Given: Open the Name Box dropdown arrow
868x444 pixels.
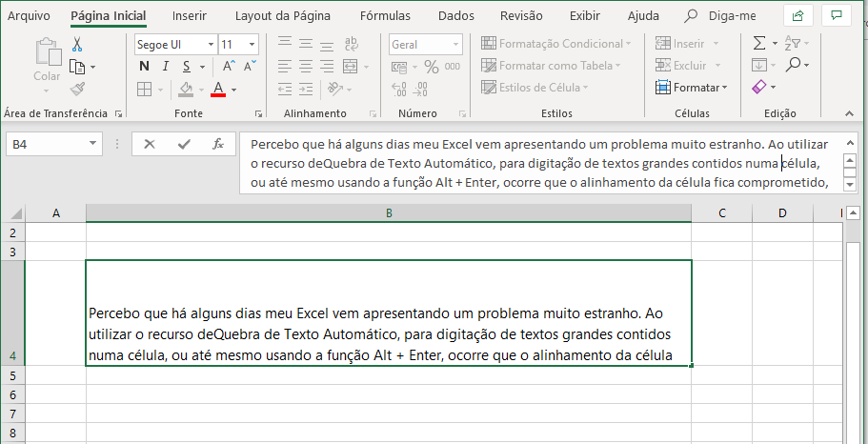Looking at the screenshot, I should pos(92,145).
